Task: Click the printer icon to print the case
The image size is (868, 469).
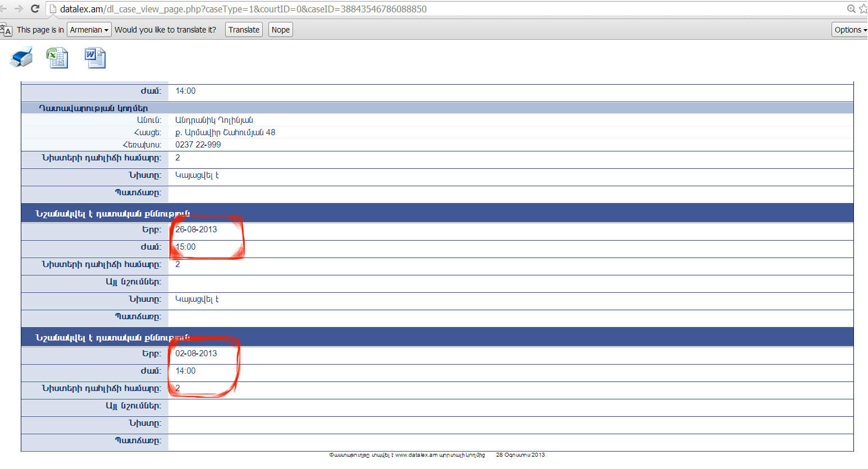Action: (22, 58)
